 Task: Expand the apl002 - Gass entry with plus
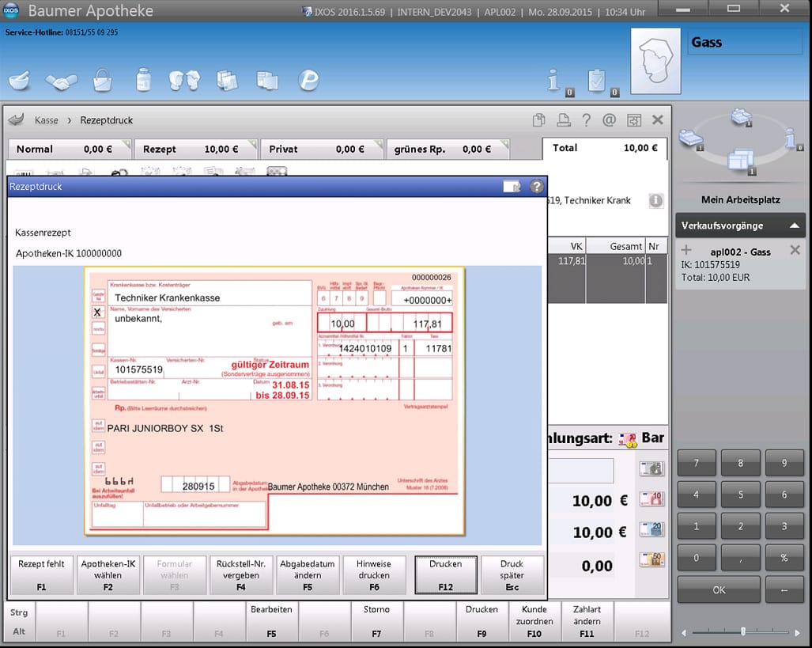click(x=686, y=251)
